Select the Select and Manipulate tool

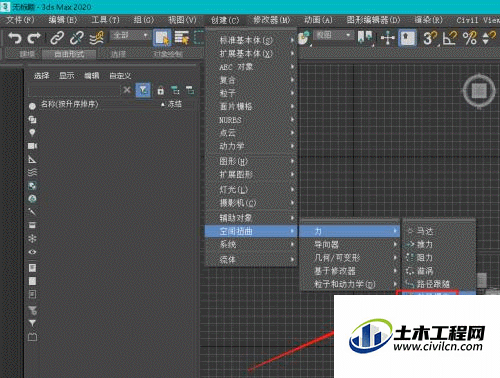[388, 38]
